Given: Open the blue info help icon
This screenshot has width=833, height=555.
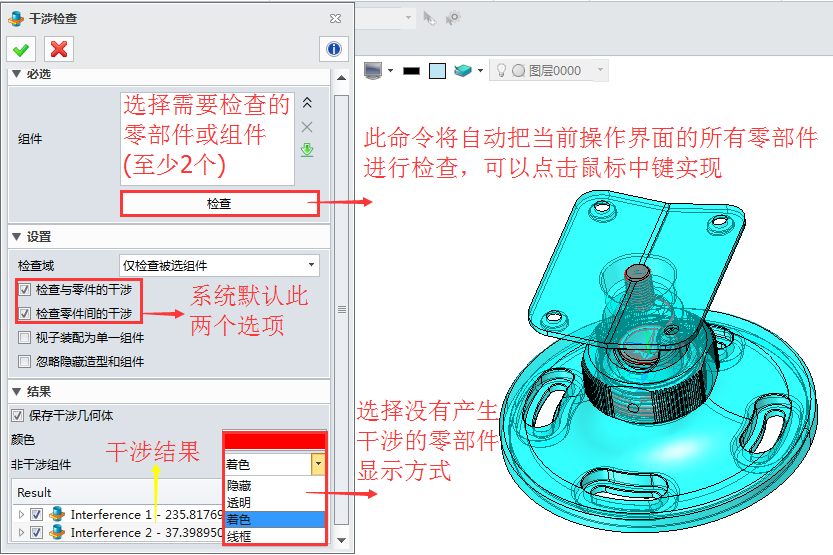Looking at the screenshot, I should pyautogui.click(x=333, y=49).
